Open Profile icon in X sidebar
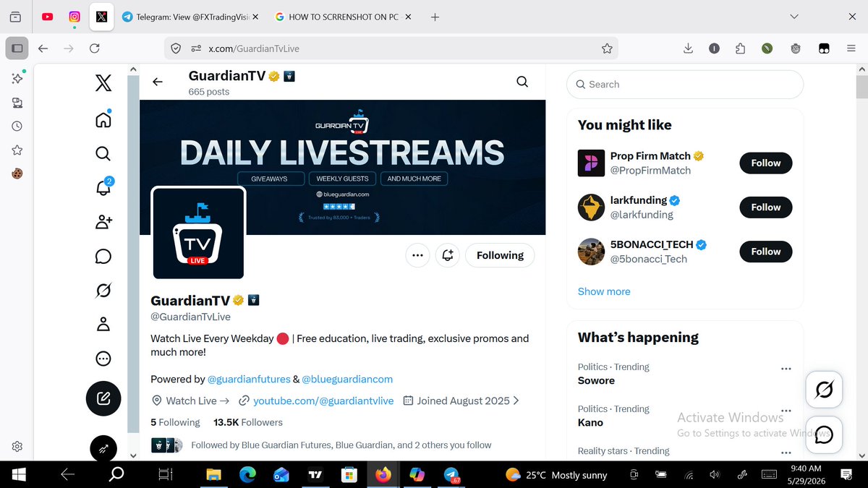 (103, 324)
